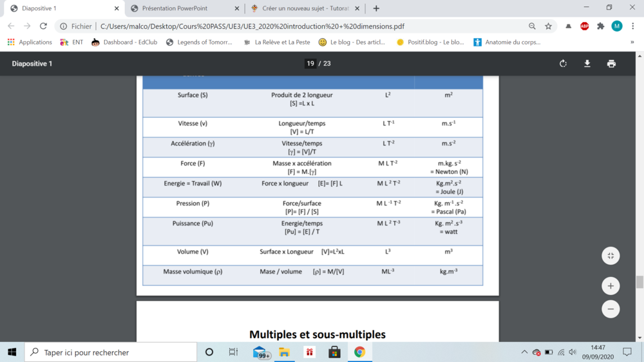This screenshot has height=362, width=644.
Task: Bookmark this page with the star icon
Action: coord(549,26)
